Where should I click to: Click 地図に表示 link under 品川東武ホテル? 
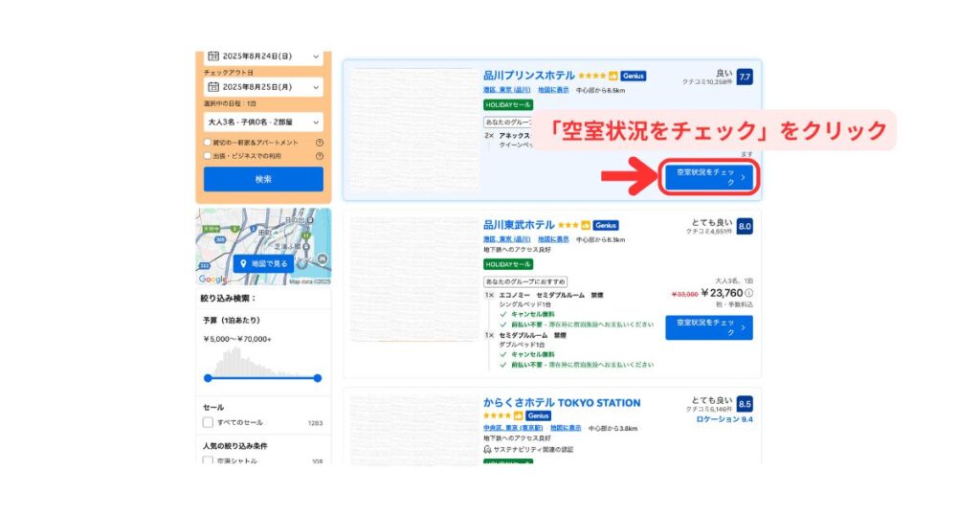click(x=554, y=239)
